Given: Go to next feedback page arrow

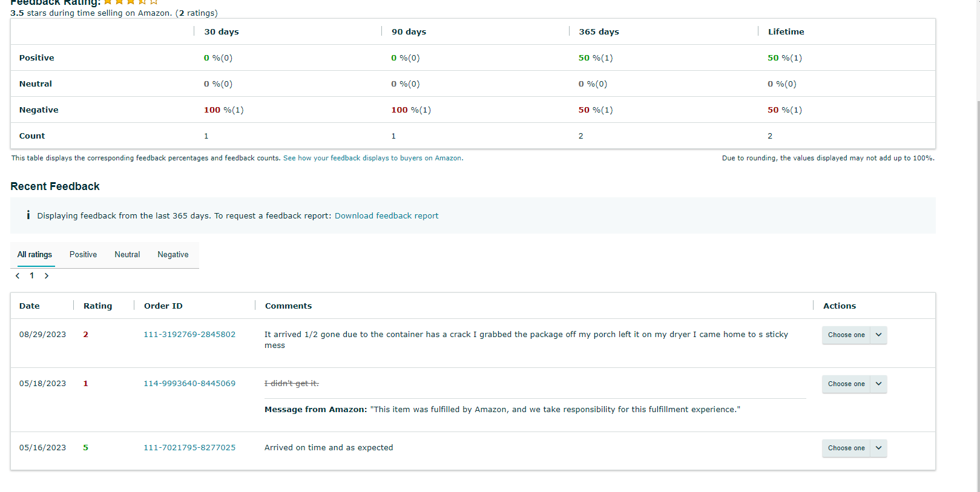Looking at the screenshot, I should tap(47, 276).
